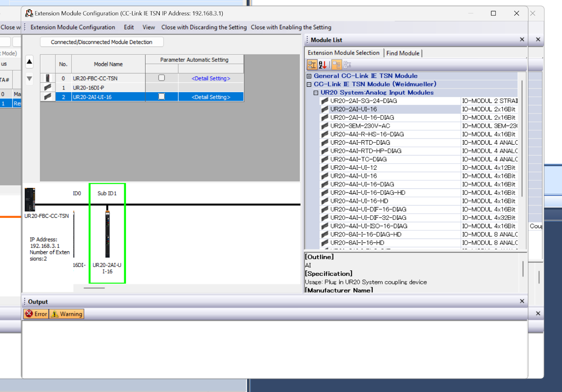Toggle categorized view icon in Module List
Viewport: 562px width, 392px height.
pyautogui.click(x=312, y=65)
